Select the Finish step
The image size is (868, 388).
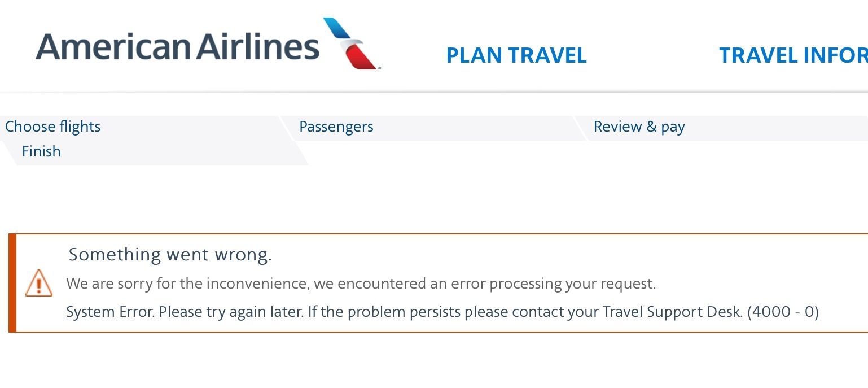pos(41,151)
